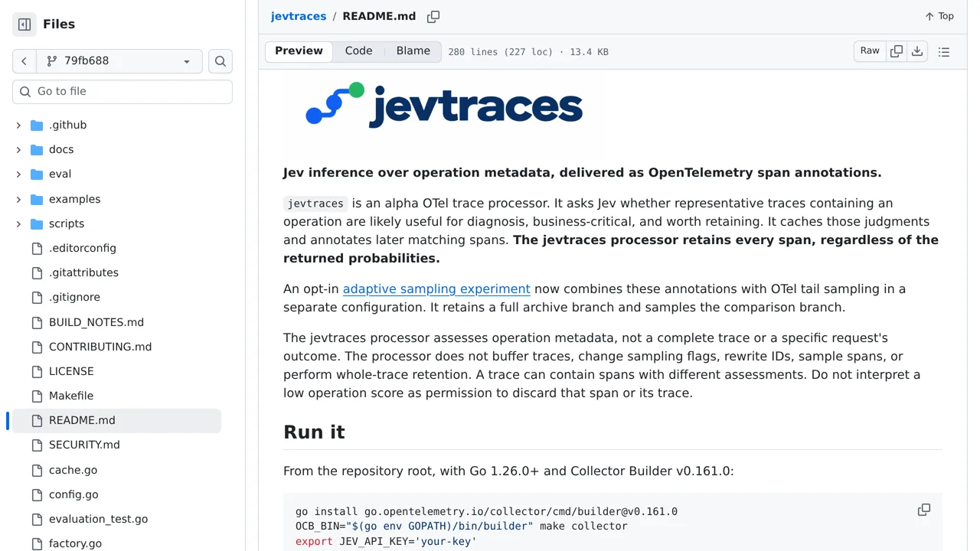Collapse the Files side panel icon
The height and width of the screenshot is (551, 980).
tap(24, 24)
